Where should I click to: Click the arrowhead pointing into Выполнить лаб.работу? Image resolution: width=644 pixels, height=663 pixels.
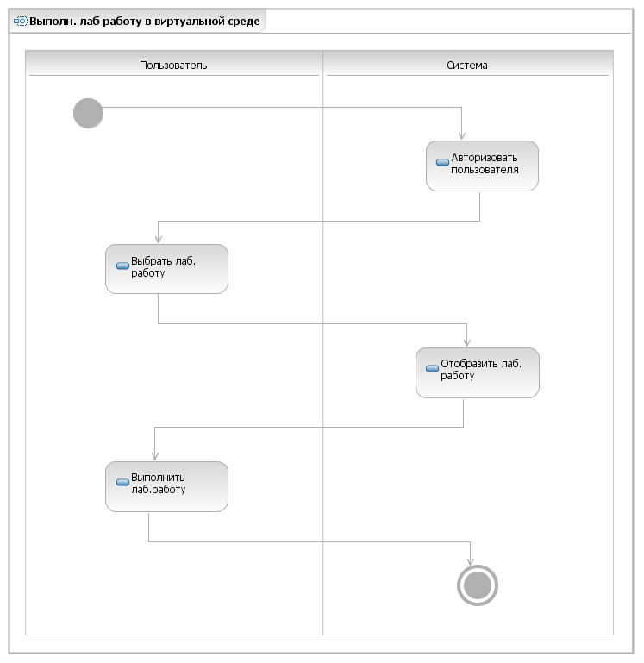[x=155, y=456]
